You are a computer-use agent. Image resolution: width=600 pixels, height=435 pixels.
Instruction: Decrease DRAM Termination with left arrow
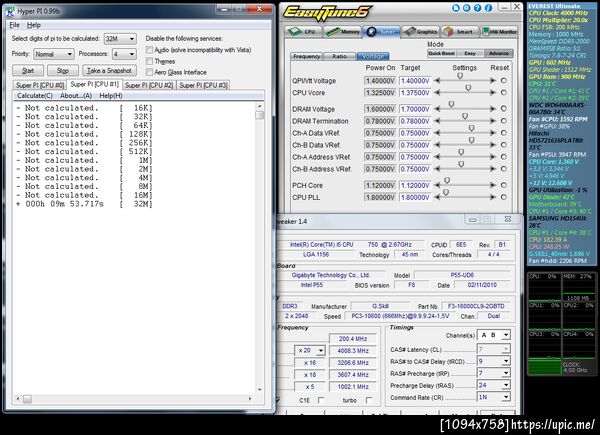(x=437, y=121)
